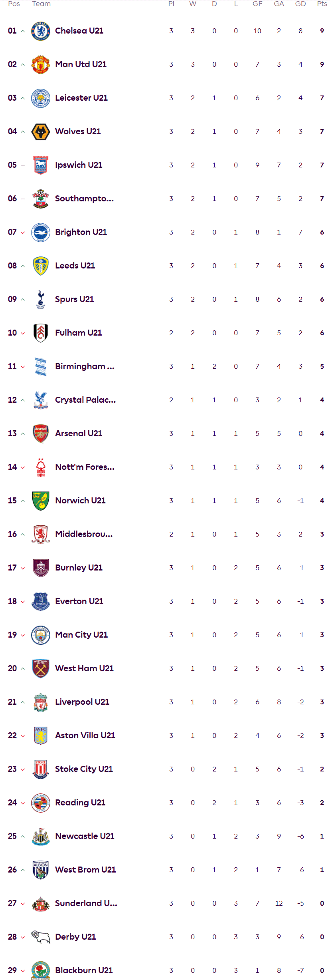
Task: Select the West Ham U21 hammers badge
Action: 41,668
